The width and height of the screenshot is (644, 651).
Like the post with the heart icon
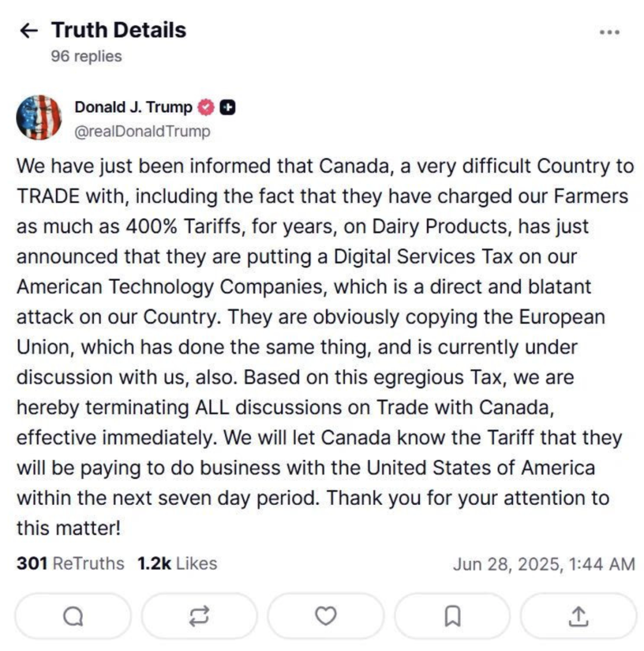[326, 616]
